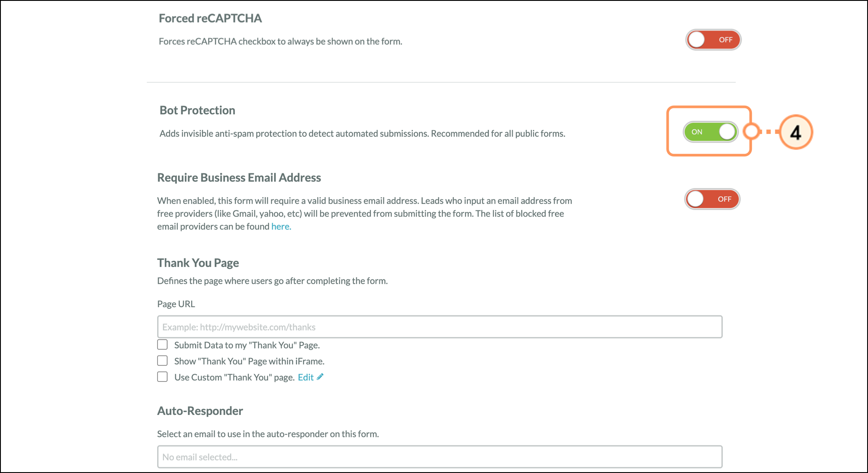Enable Require Business Email Address switch

[x=712, y=199]
